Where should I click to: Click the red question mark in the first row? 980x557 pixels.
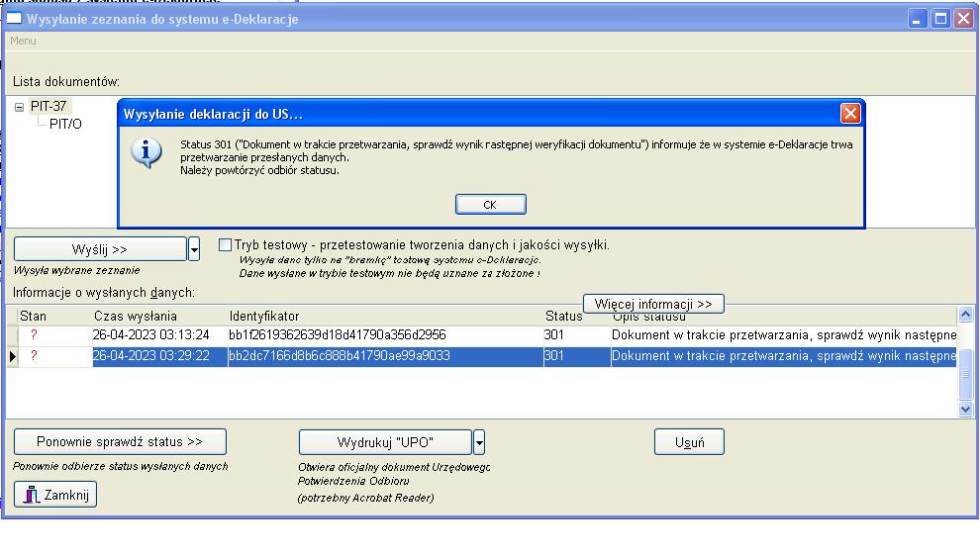[x=34, y=335]
